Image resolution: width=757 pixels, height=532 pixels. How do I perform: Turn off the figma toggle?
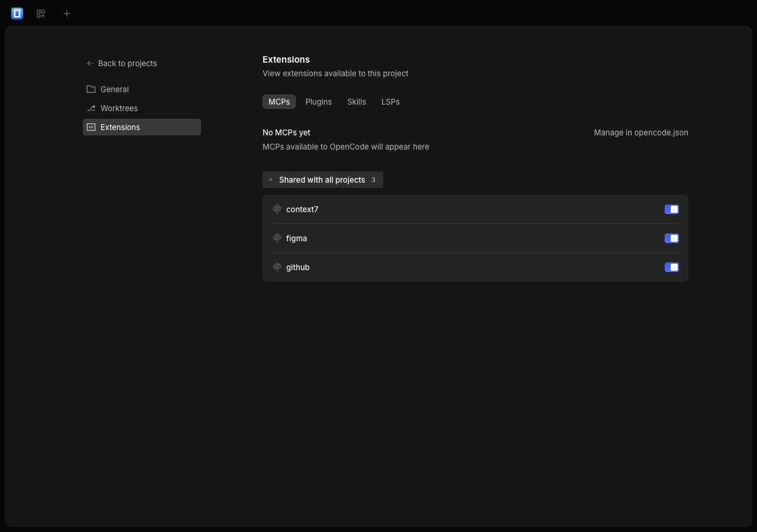(672, 238)
